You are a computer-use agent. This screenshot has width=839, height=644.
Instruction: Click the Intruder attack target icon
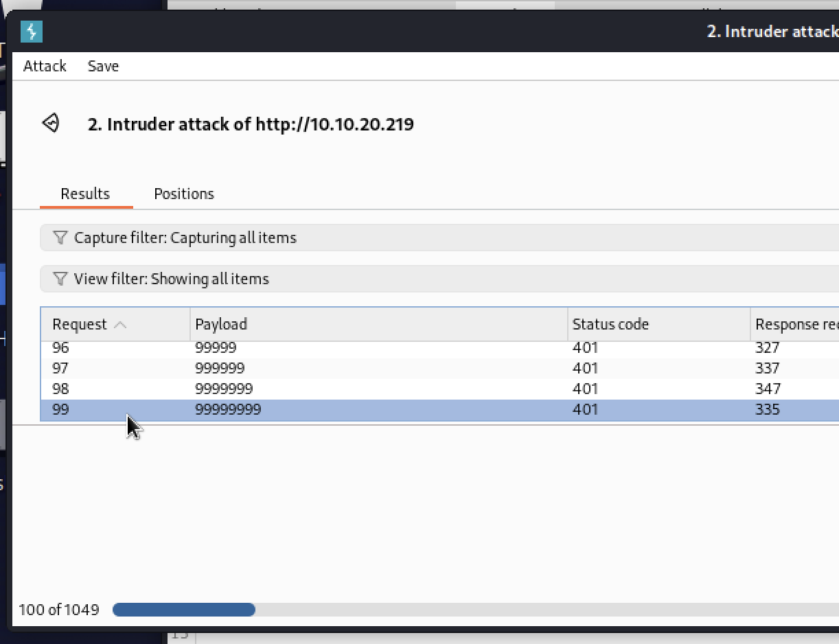point(51,124)
